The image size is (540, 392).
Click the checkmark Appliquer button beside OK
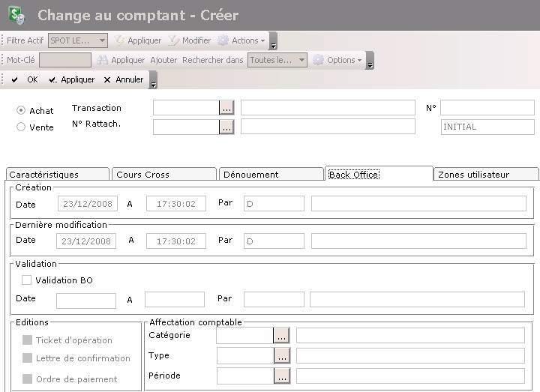click(x=71, y=79)
